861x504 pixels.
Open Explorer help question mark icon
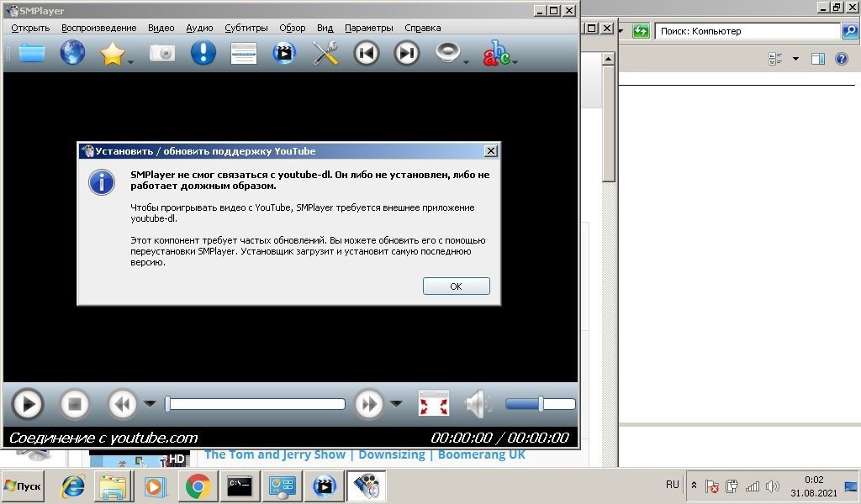click(841, 59)
